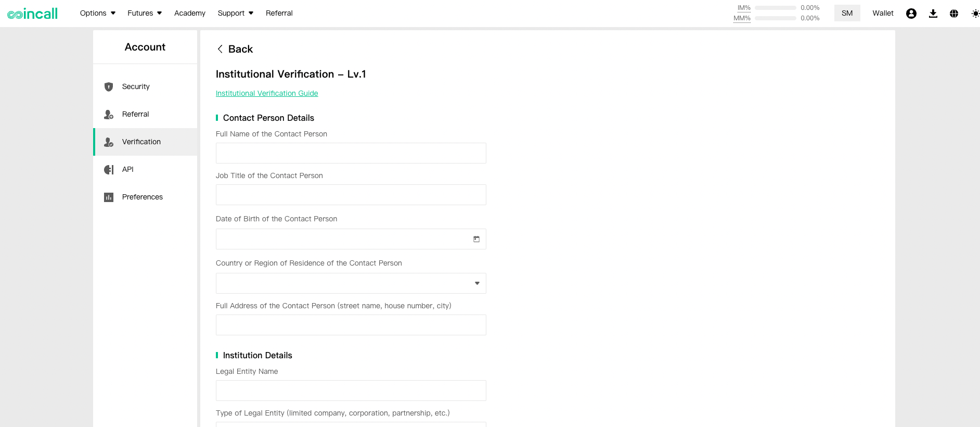980x427 pixels.
Task: Click the Preferences chart icon
Action: click(109, 197)
